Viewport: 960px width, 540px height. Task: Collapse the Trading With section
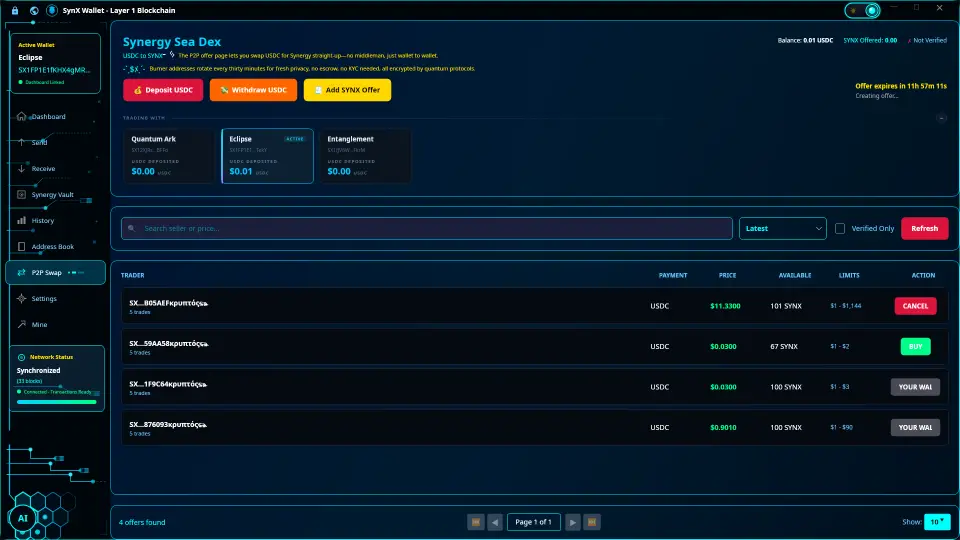(x=942, y=118)
